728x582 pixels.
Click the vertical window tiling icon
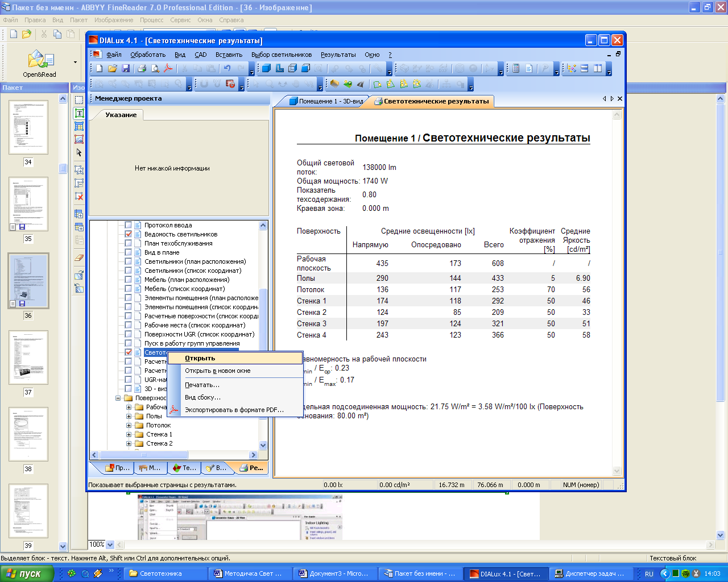[598, 69]
